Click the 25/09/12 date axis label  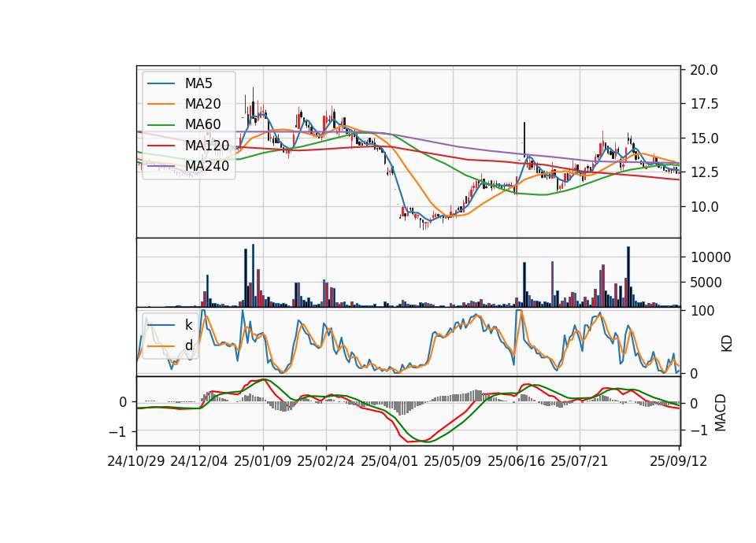(678, 461)
